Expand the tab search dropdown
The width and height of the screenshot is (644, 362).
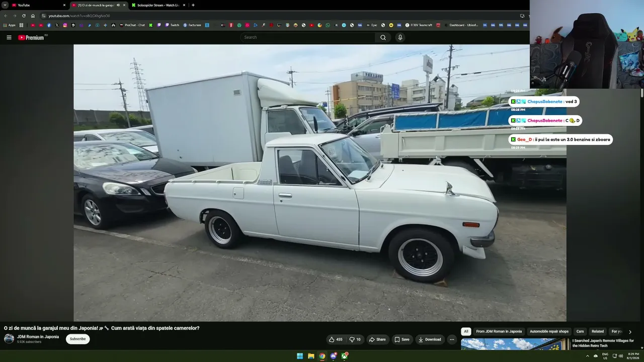5,5
